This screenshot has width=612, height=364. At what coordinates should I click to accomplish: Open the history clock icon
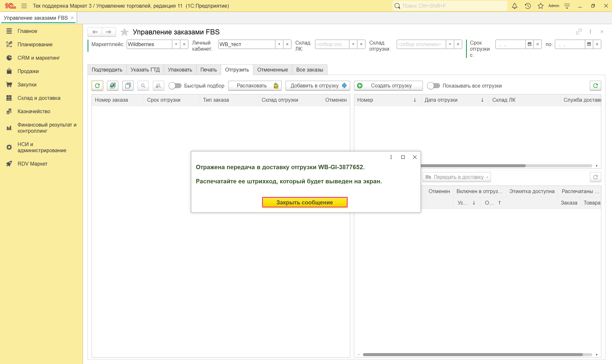[528, 6]
